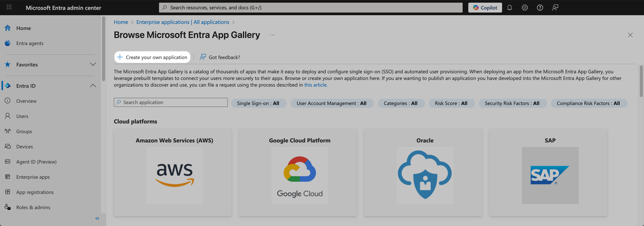
Task: Open App registrations in sidebar
Action: pyautogui.click(x=35, y=192)
